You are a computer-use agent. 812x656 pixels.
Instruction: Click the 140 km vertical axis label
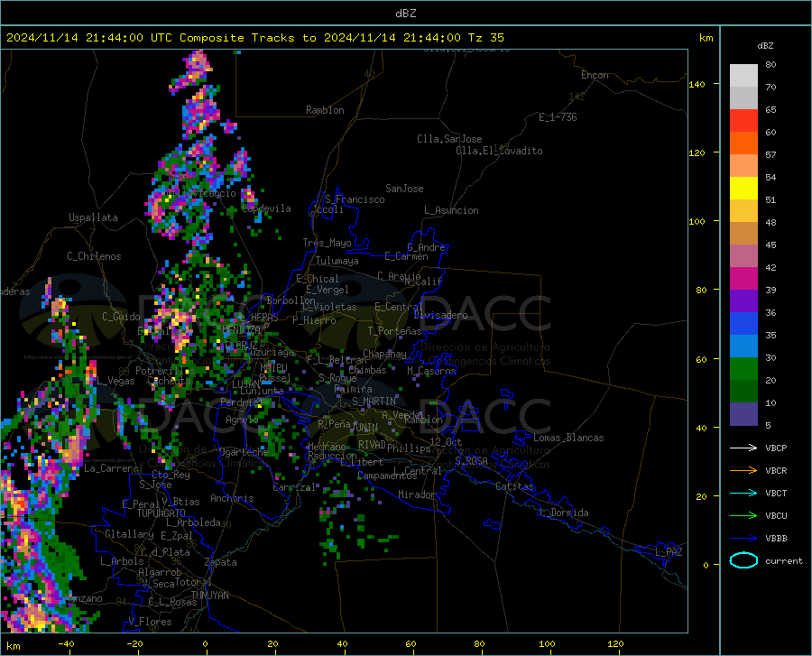[697, 84]
